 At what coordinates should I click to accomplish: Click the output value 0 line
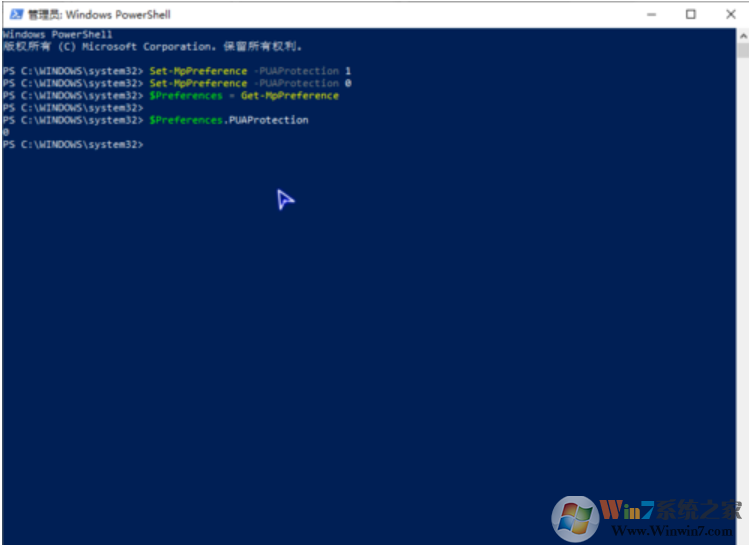(6, 132)
